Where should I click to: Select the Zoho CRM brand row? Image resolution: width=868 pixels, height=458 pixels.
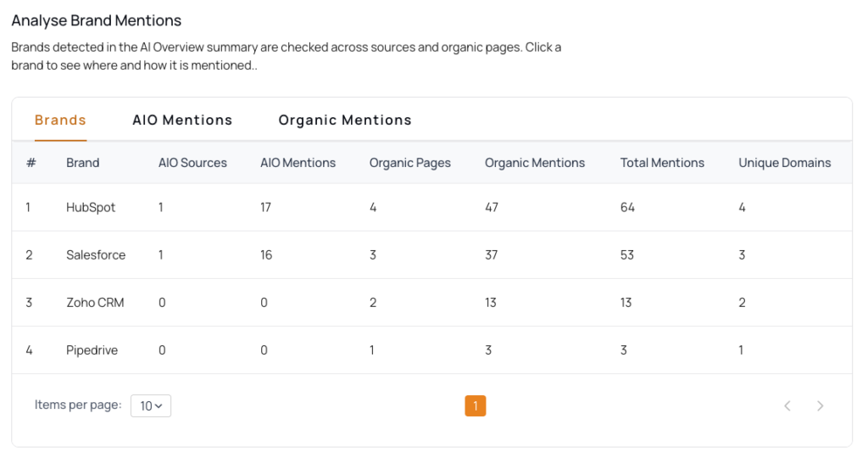click(95, 303)
